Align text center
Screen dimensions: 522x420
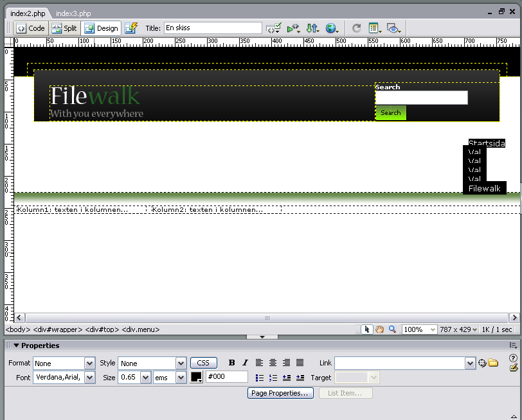point(273,362)
